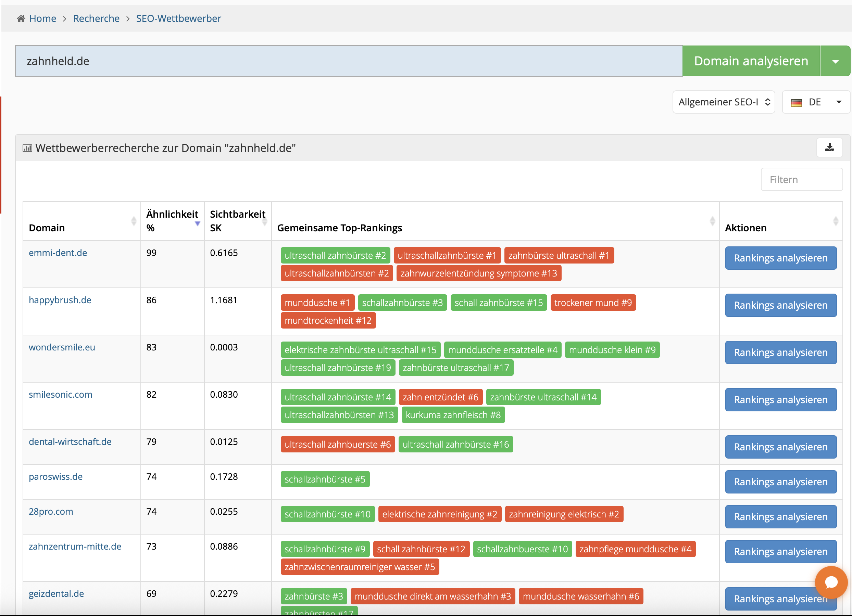Screen dimensions: 852x616
Task: Sort Gemeinsame Top-Rankings column
Action: 712,221
